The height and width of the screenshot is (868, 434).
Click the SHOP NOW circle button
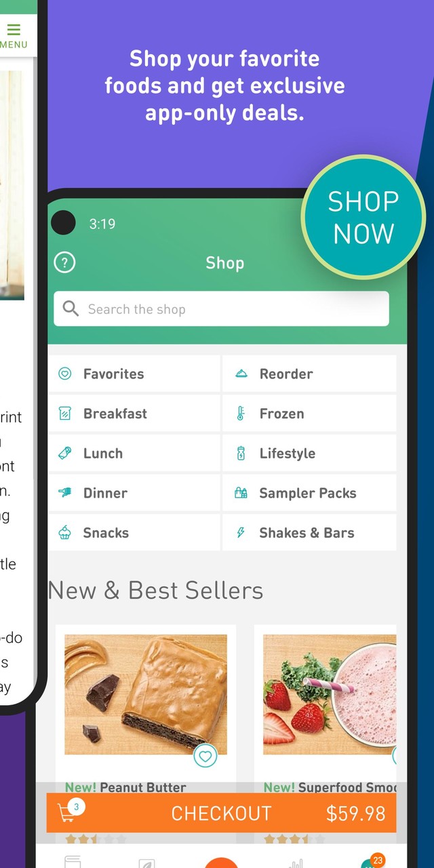363,217
